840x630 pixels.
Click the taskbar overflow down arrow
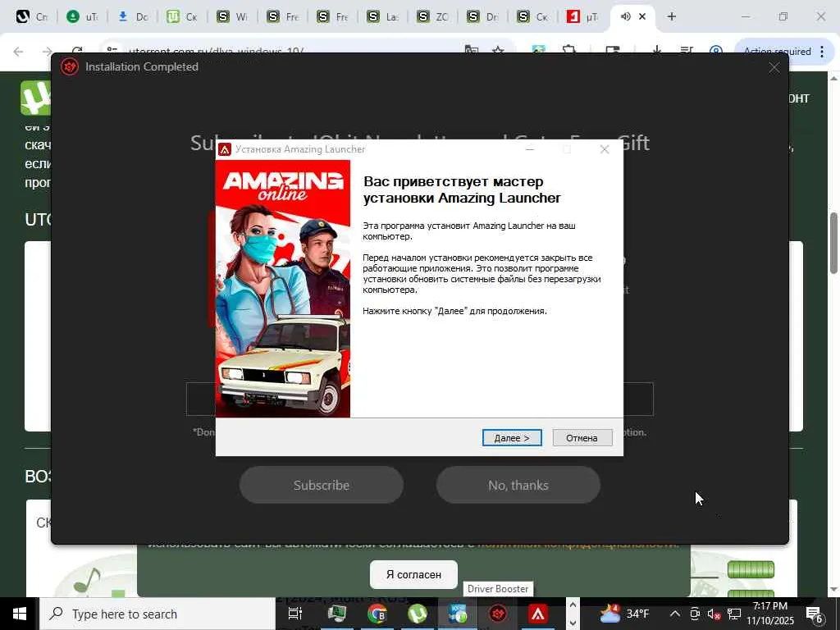pos(573,623)
